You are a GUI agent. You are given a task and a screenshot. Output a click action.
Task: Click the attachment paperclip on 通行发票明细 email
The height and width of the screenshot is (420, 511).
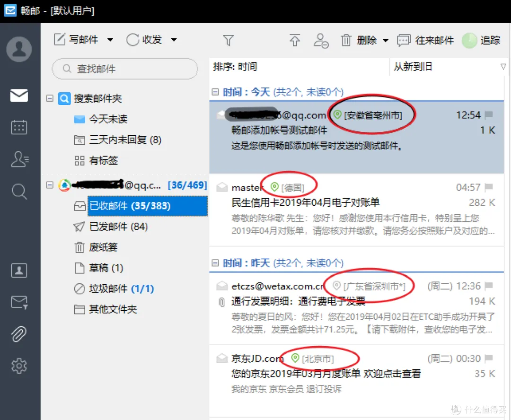221,302
